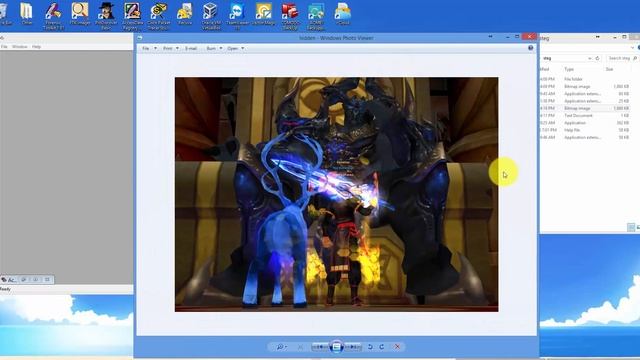Delete the photo with the red X icon
The height and width of the screenshot is (360, 640).
[397, 347]
